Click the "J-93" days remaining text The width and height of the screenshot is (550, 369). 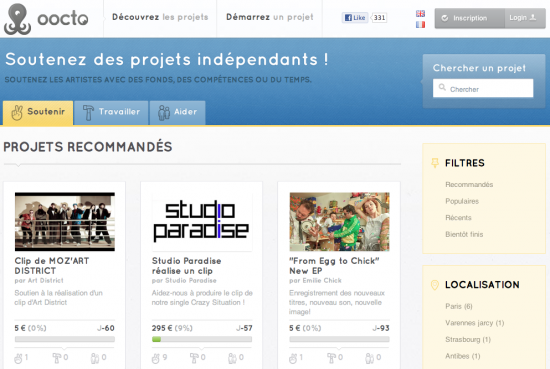click(x=381, y=328)
